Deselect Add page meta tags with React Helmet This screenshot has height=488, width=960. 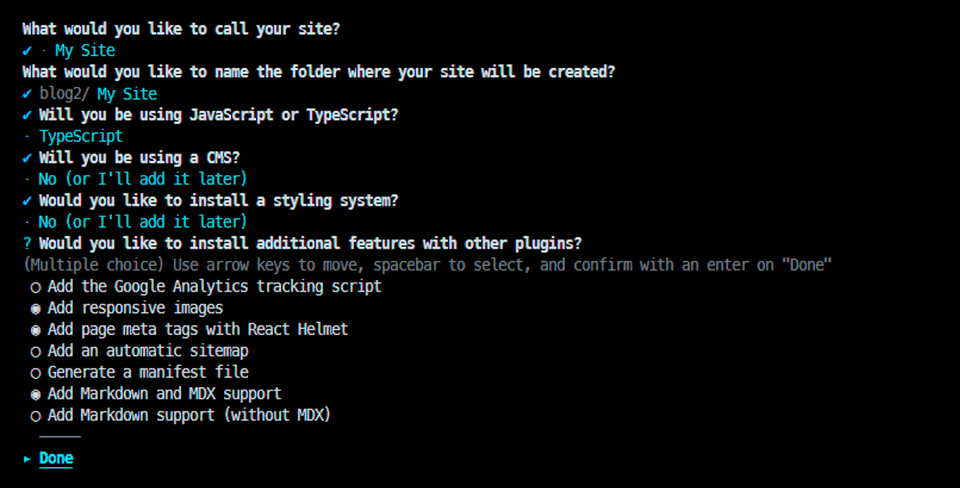click(189, 329)
